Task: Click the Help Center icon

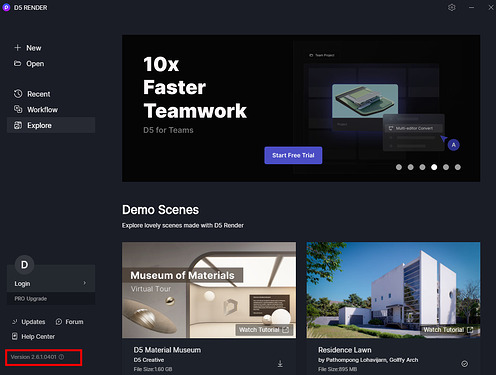Action: tap(15, 336)
